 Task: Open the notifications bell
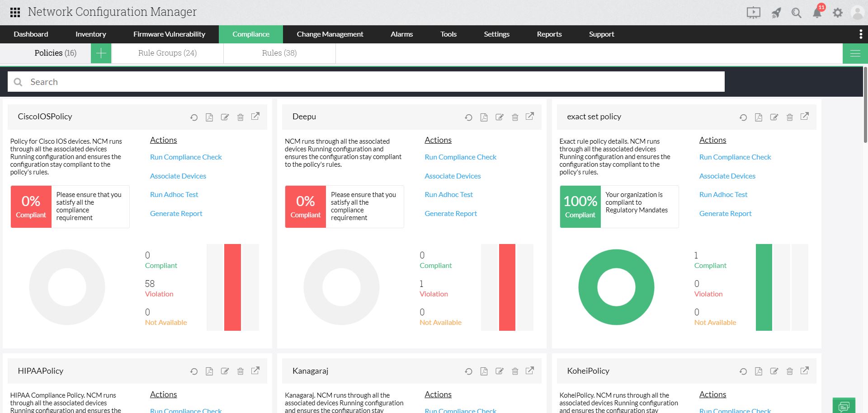click(817, 13)
